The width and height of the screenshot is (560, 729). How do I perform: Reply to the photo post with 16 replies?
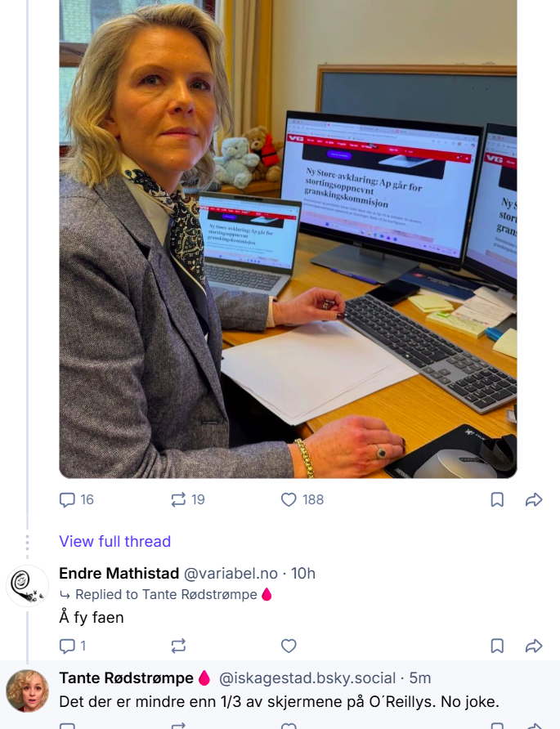(x=68, y=499)
